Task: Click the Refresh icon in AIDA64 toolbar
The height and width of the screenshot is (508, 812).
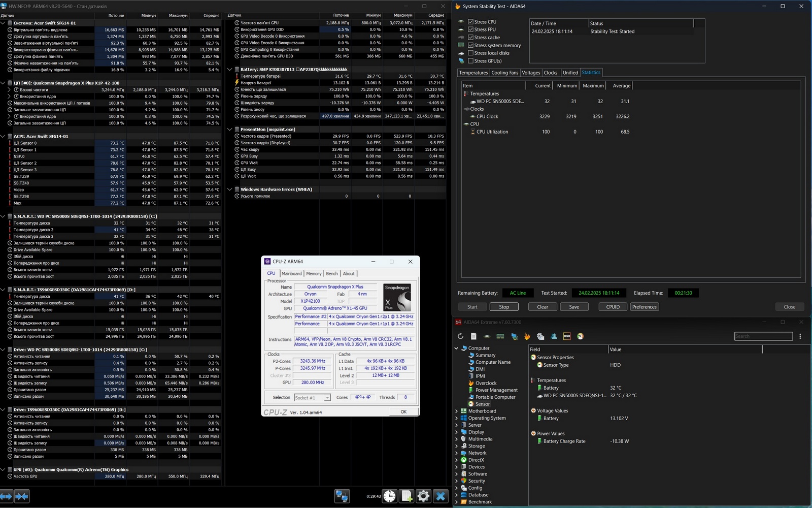Action: tap(460, 336)
